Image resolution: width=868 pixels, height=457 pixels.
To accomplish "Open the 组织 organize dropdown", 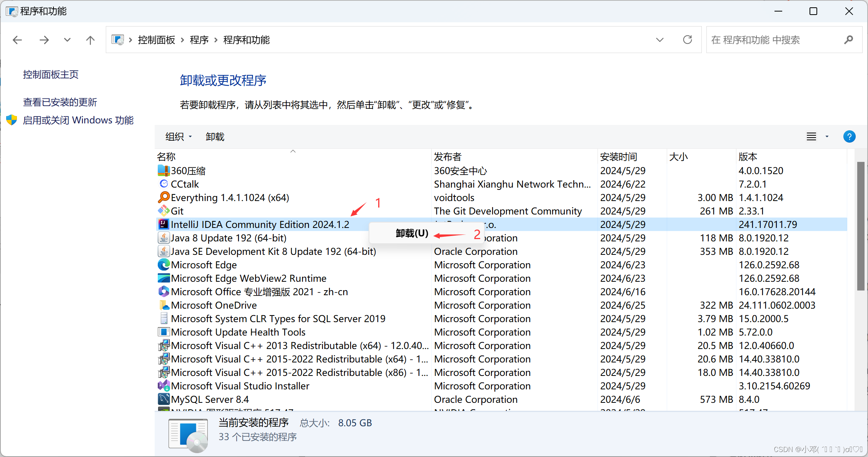I will (178, 137).
